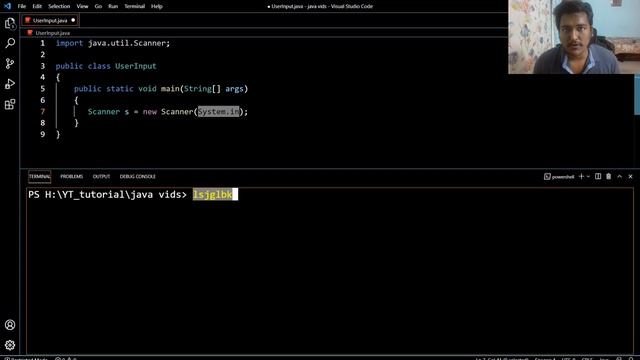Select the UserInput.java editor tab

click(x=50, y=20)
